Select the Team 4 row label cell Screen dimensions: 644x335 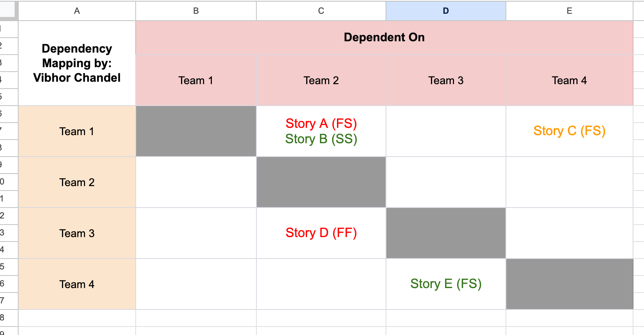[77, 284]
